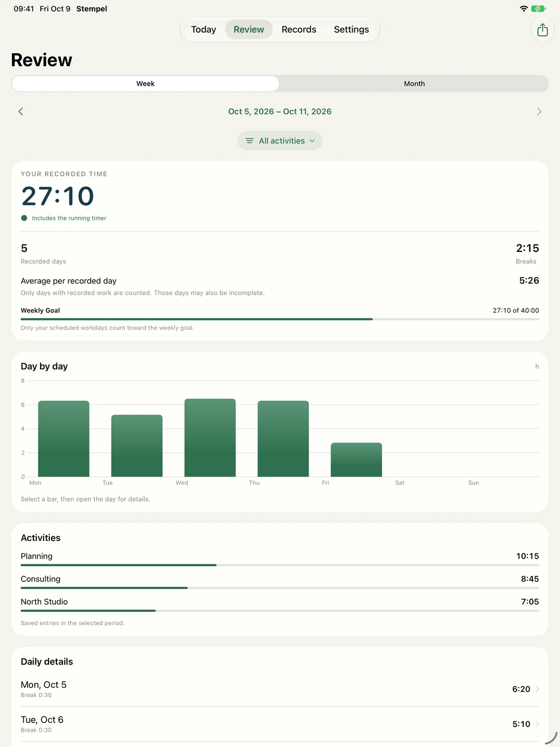The height and width of the screenshot is (747, 560).
Task: Click the 5 Recorded days count
Action: click(x=24, y=248)
